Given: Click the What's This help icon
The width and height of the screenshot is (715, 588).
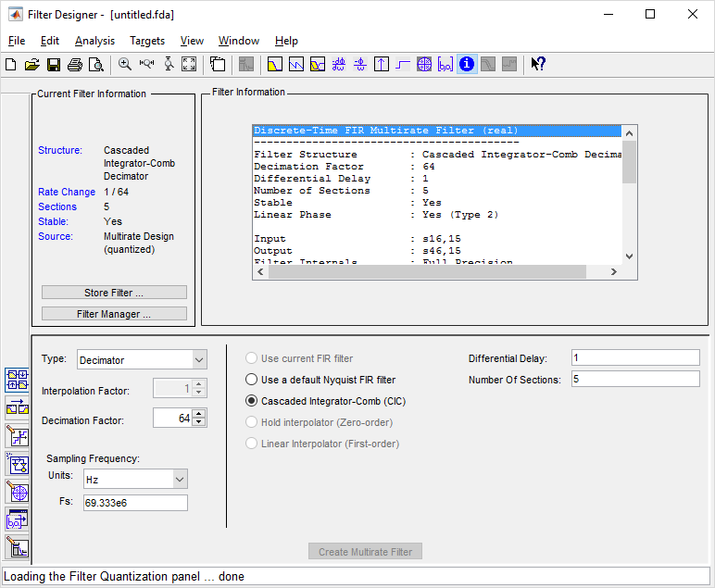Looking at the screenshot, I should [x=538, y=65].
